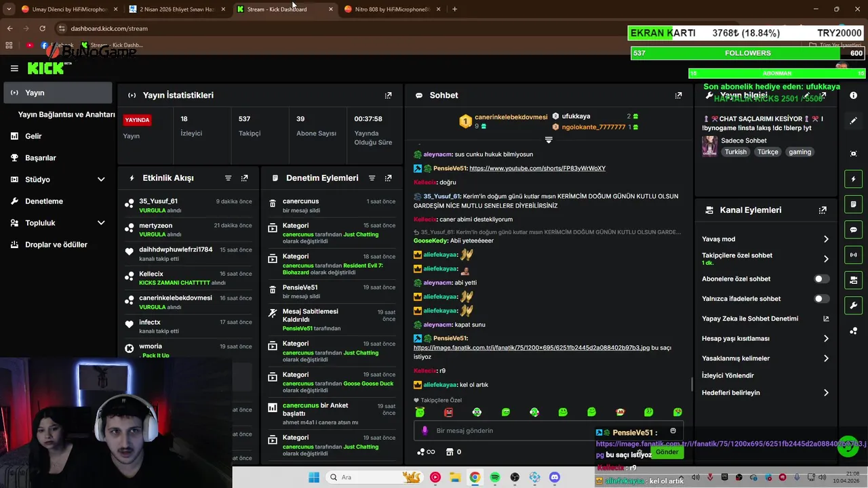Click the pencil edit icon in the right rail
Viewport: 868px width, 488px height.
[x=853, y=121]
